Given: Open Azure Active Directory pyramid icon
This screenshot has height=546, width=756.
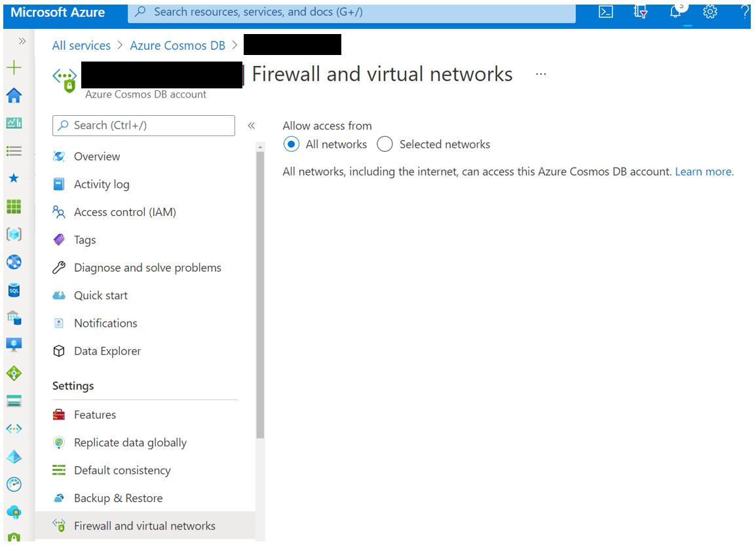Looking at the screenshot, I should pyautogui.click(x=14, y=456).
